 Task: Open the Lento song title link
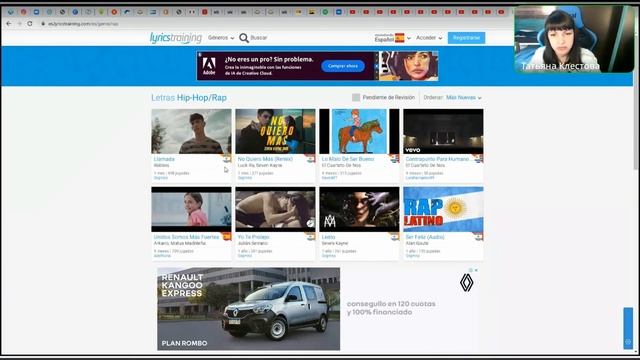[x=328, y=237]
